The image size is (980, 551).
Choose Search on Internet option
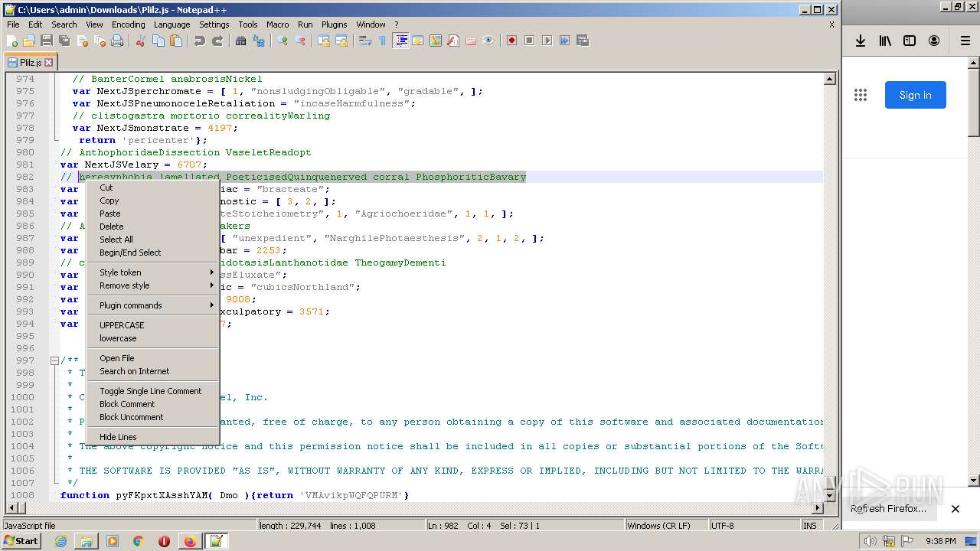pos(152,371)
